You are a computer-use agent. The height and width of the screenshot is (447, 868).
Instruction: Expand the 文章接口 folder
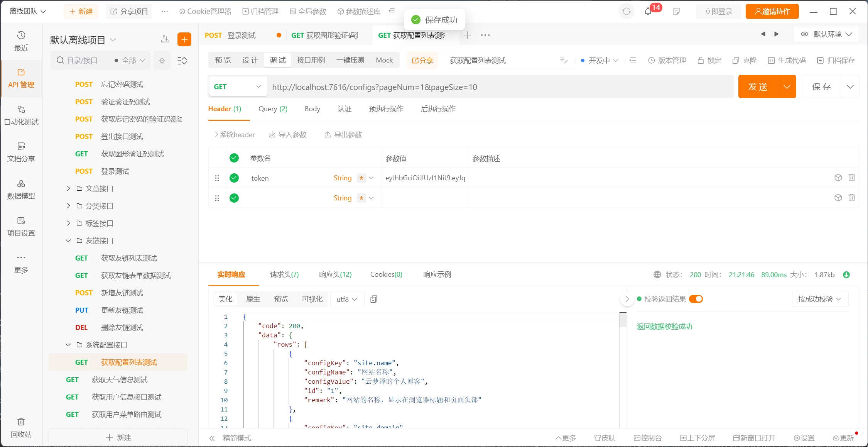point(68,188)
